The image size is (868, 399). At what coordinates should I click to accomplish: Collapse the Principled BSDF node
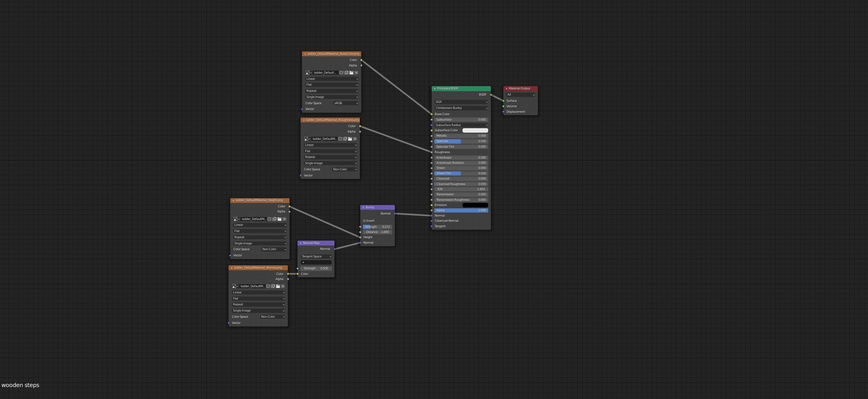tap(435, 89)
